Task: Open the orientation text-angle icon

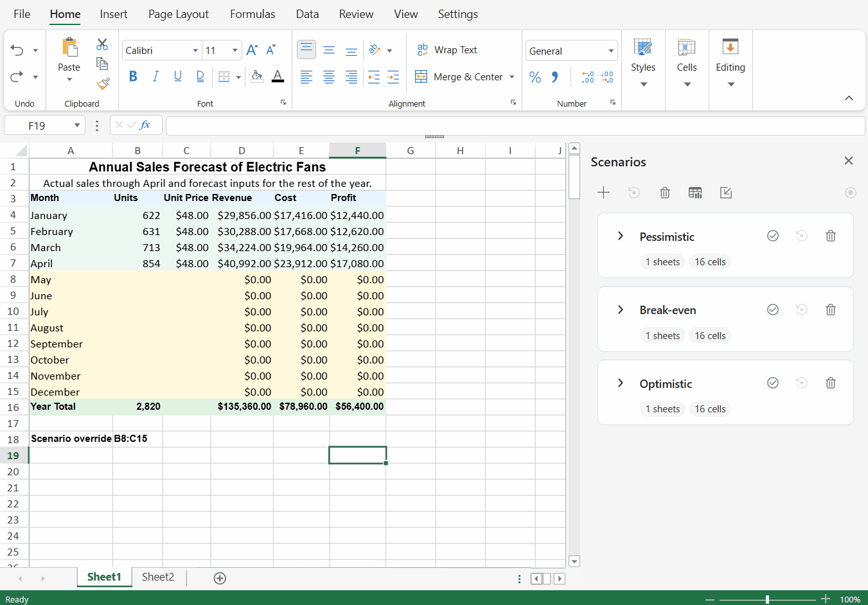Action: pyautogui.click(x=375, y=50)
